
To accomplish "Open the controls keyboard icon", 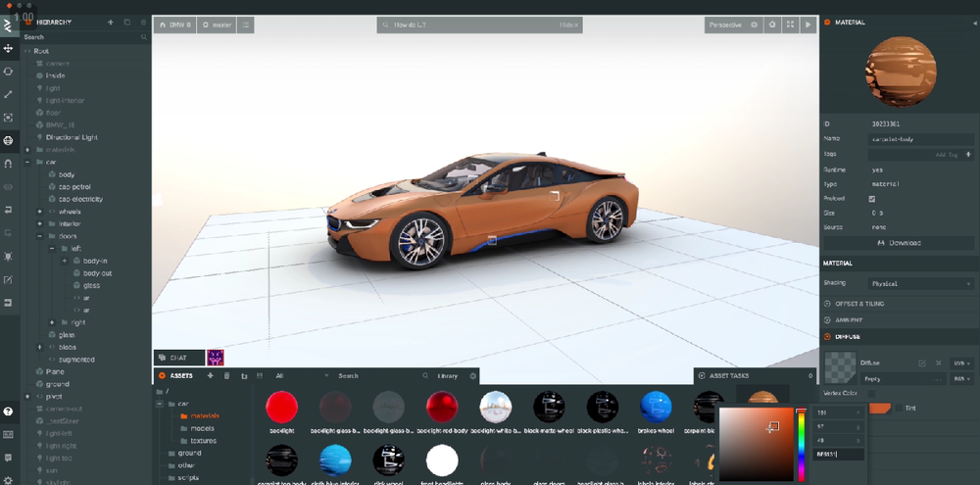I will pyautogui.click(x=8, y=434).
